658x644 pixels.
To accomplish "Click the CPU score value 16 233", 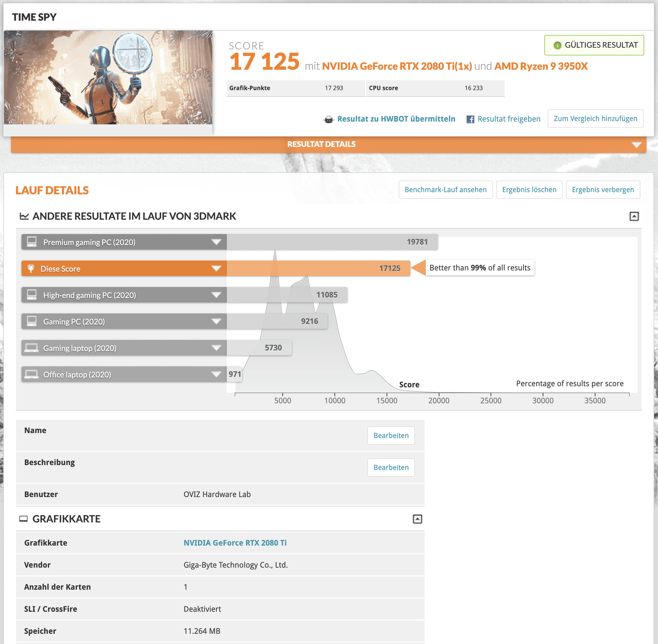I will coord(474,88).
